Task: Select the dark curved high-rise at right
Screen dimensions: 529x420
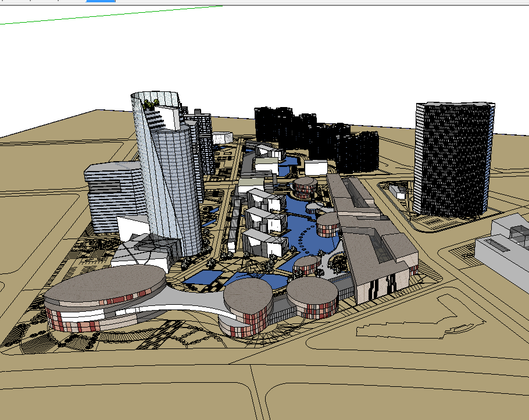Action: (454, 159)
